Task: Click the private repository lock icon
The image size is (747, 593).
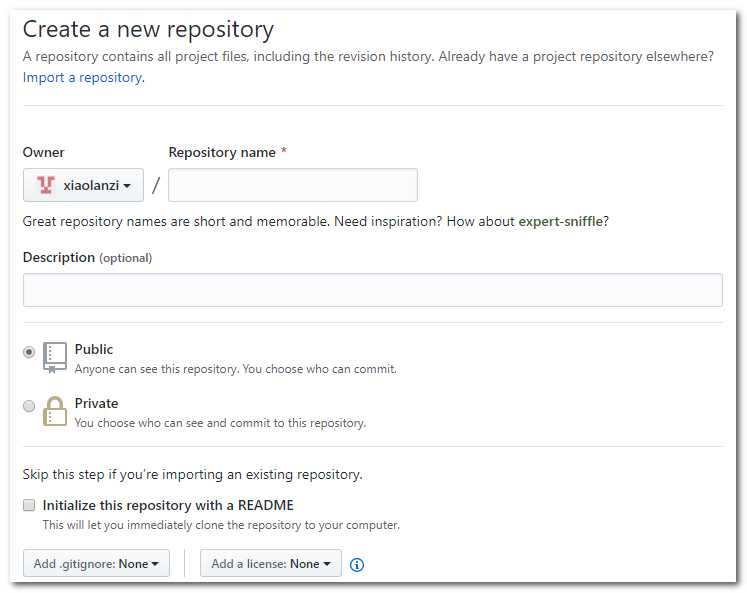Action: coord(55,411)
